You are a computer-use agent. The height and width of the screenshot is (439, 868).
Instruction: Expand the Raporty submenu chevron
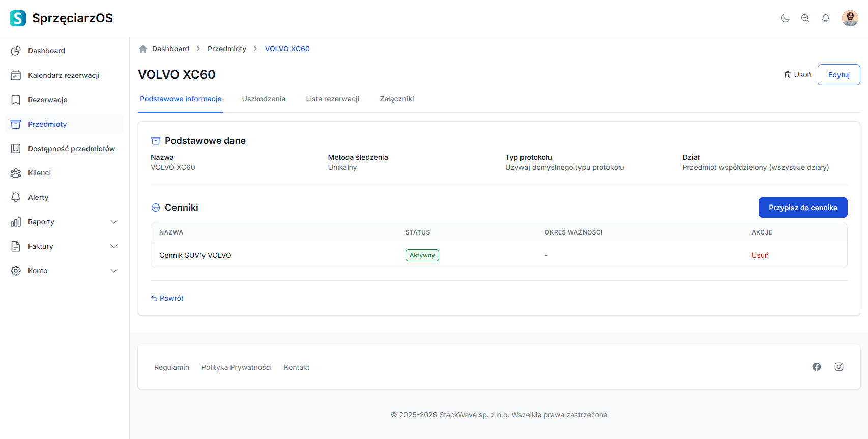114,222
